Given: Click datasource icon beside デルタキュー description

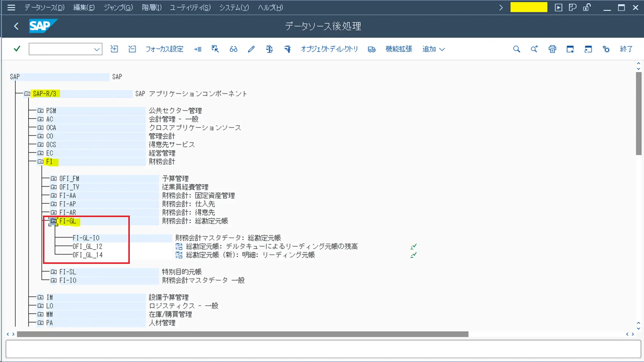Looking at the screenshot, I should click(x=179, y=246).
